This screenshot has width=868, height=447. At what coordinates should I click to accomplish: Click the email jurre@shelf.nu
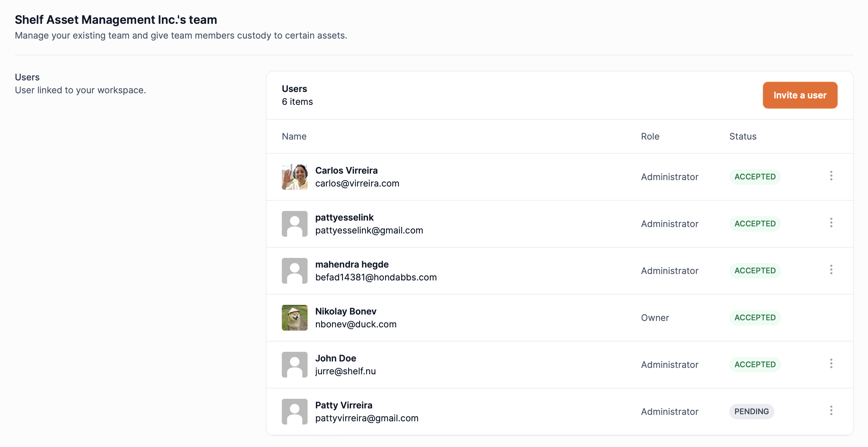tap(346, 371)
